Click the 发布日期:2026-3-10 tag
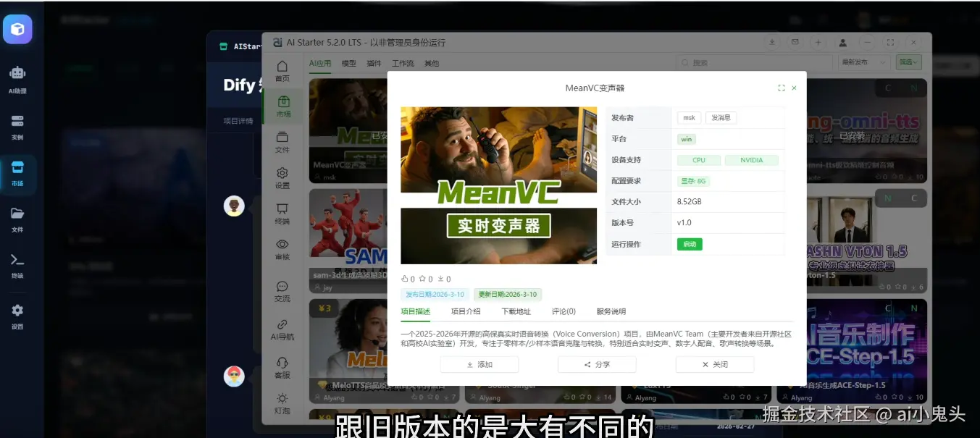Screen dimensions: 980x438 [x=435, y=295]
